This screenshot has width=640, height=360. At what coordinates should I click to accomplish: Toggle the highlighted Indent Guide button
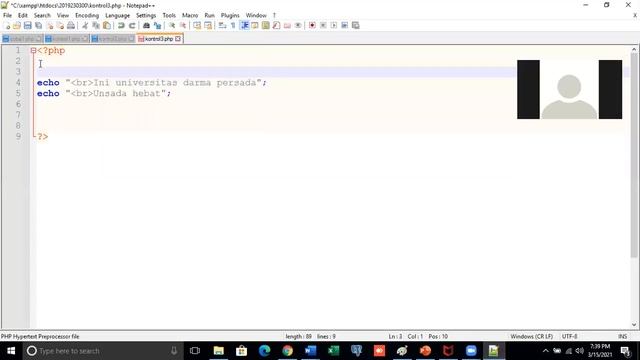tap(244, 25)
